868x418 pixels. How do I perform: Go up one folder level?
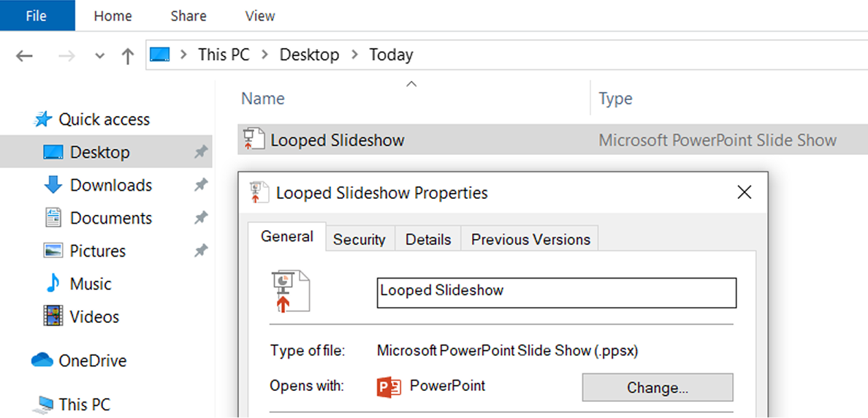[x=128, y=56]
